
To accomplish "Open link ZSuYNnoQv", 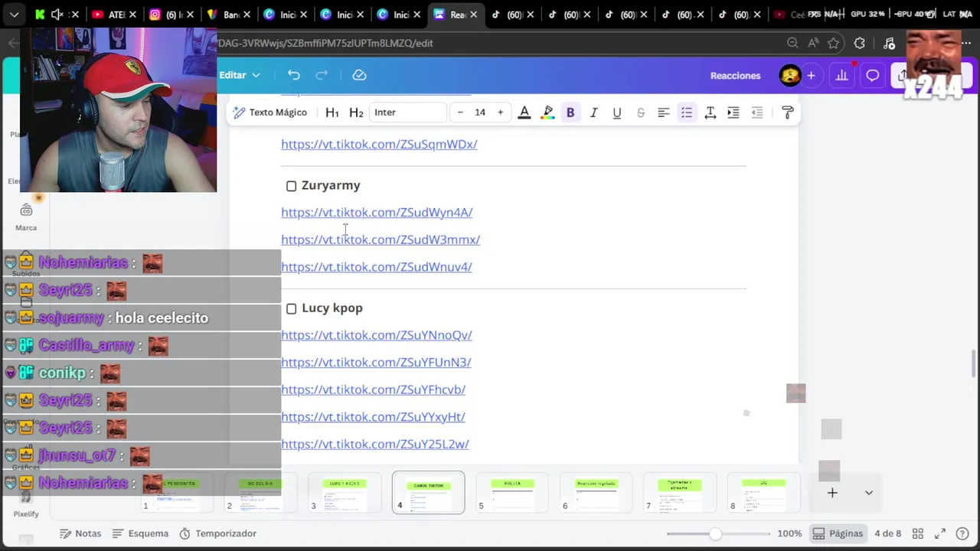I will 376,334.
